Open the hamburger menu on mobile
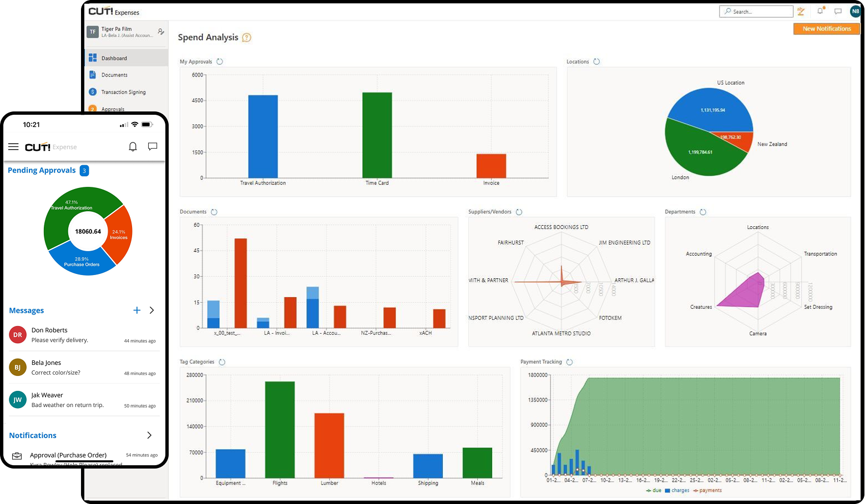The width and height of the screenshot is (865, 504). [x=13, y=146]
